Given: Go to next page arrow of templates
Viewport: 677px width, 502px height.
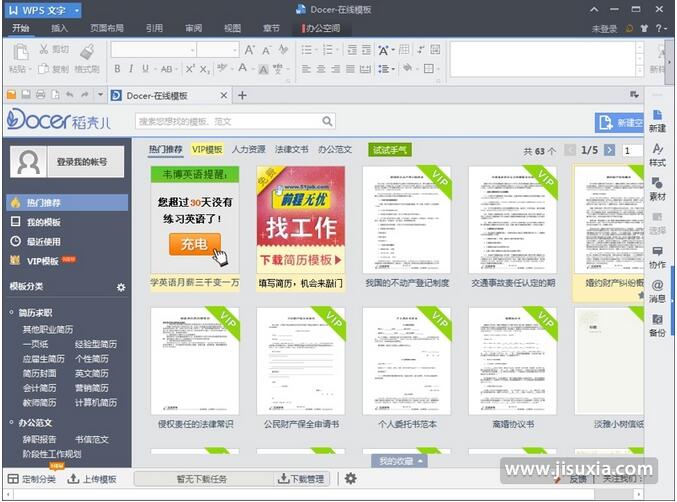Looking at the screenshot, I should coord(609,150).
